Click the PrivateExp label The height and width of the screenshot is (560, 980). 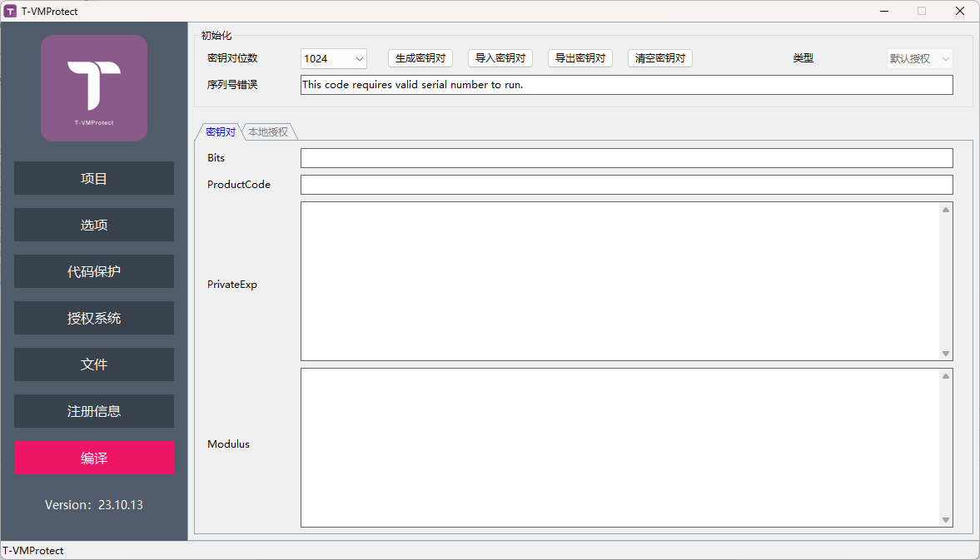pyautogui.click(x=231, y=284)
